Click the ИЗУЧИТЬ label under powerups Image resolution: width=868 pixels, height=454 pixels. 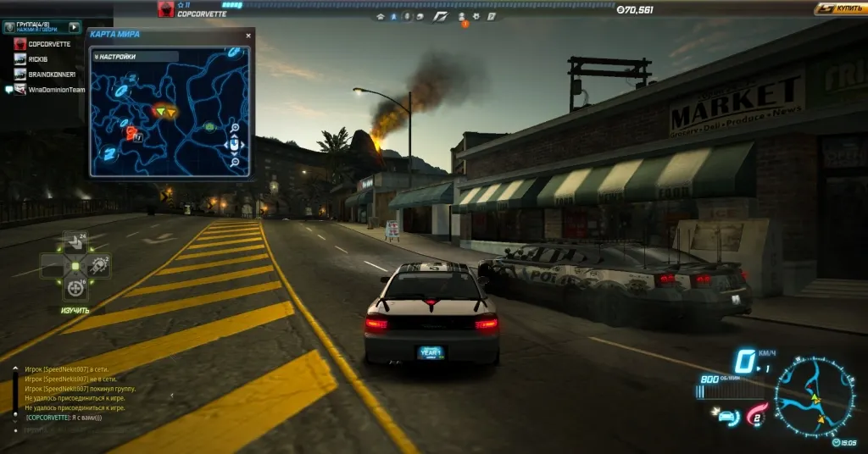pos(75,311)
